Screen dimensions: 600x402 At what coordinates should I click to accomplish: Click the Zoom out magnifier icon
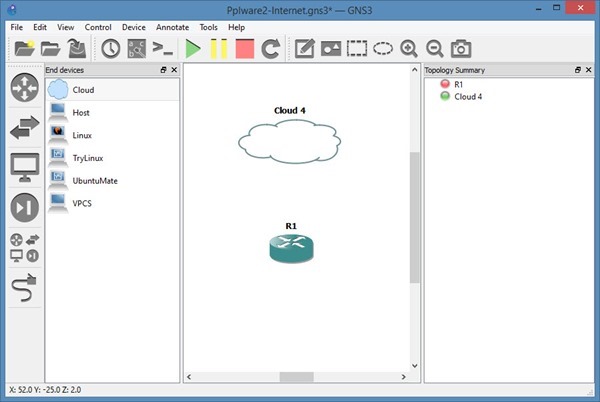(435, 49)
